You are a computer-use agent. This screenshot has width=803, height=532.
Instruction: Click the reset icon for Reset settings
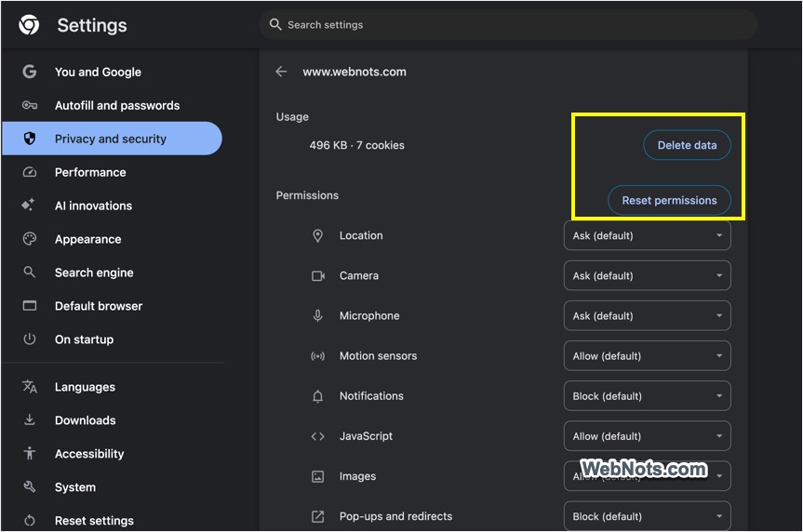click(x=29, y=520)
